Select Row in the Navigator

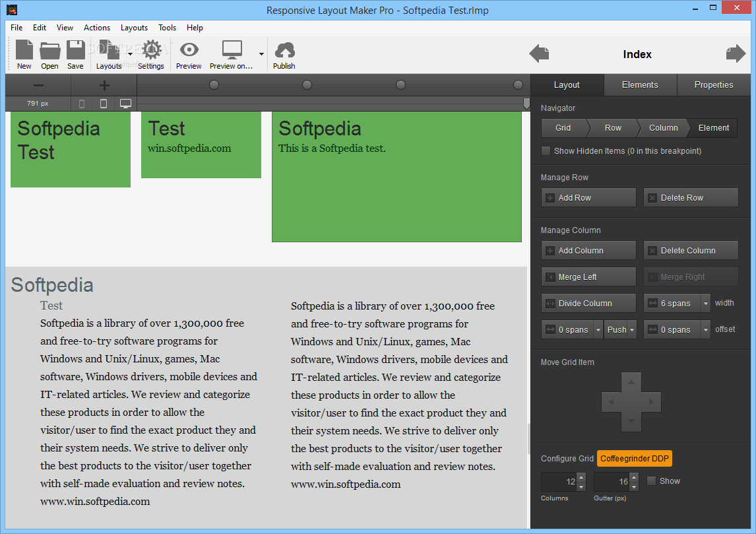coord(614,128)
